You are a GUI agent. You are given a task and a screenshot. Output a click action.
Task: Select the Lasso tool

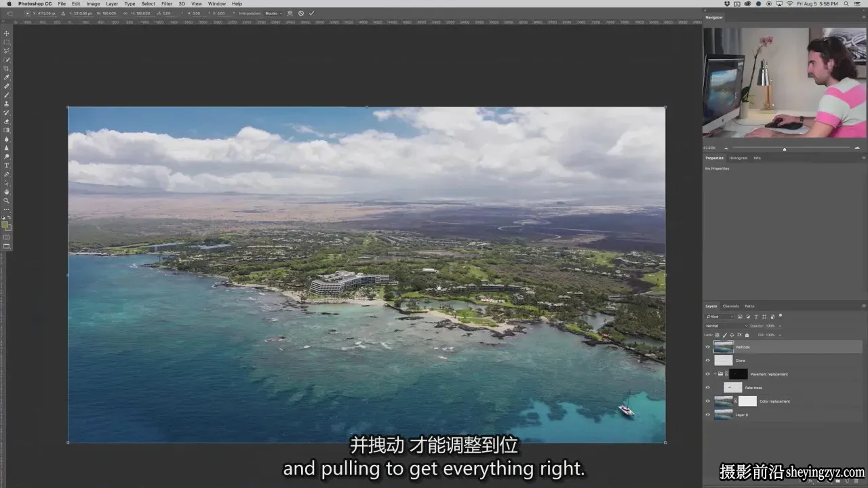pos(7,51)
